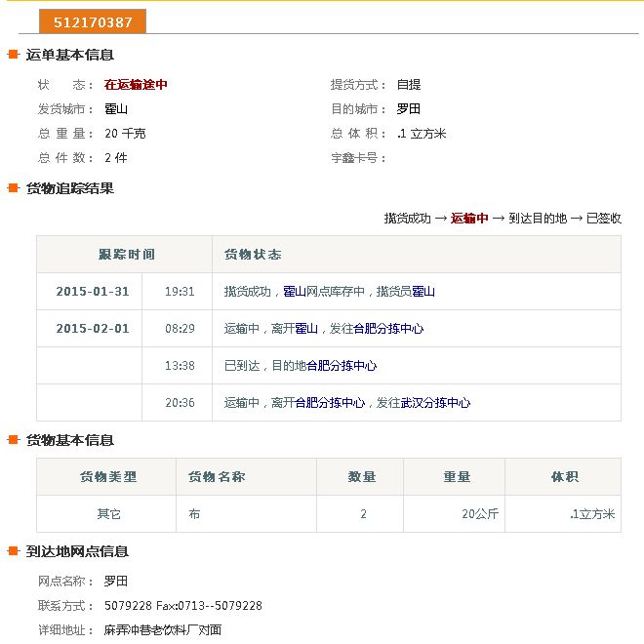Click orange bullet beside 货物追踪结果 heading
The height and width of the screenshot is (644, 644).
[14, 188]
